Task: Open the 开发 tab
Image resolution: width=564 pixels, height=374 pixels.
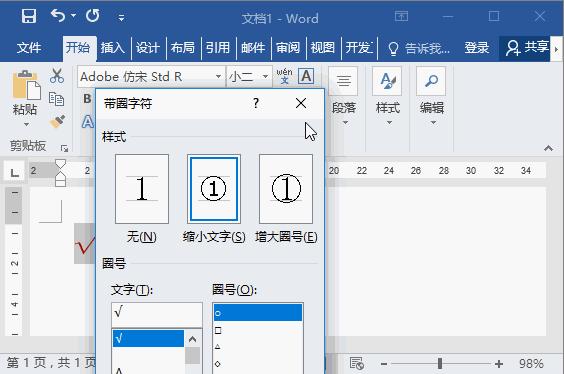Action: coord(358,47)
